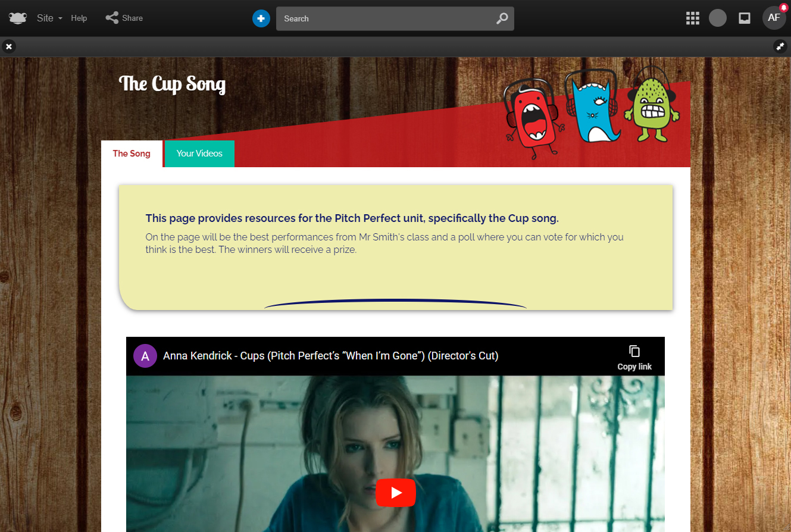Click the Copy link button

[x=634, y=358]
